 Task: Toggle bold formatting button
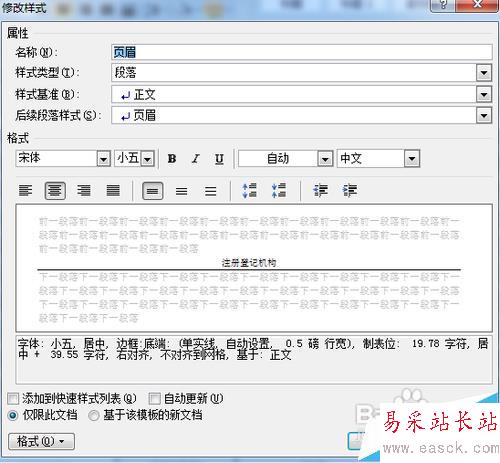pyautogui.click(x=172, y=159)
